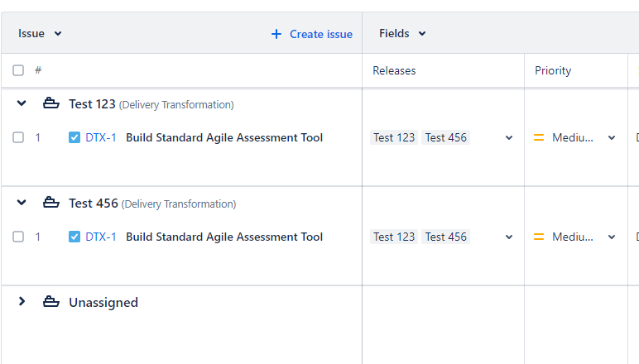Toggle the select-all checkbox in header
Viewport: 639px width, 364px height.
(x=18, y=71)
